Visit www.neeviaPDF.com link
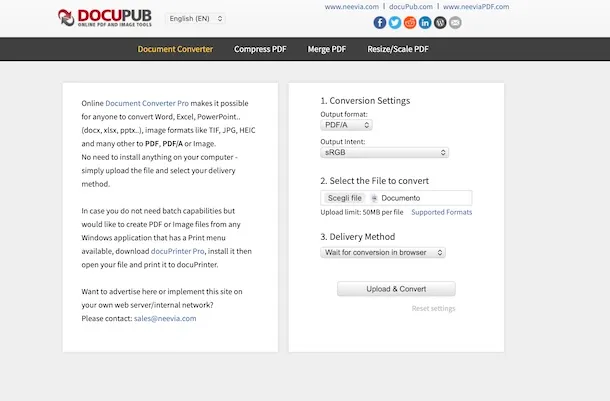The image size is (610, 401). tap(476, 7)
